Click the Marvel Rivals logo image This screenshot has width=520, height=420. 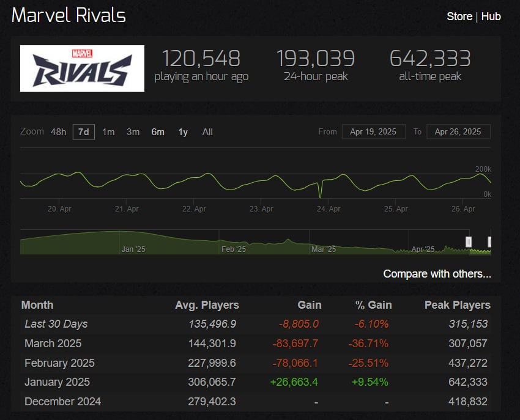pos(82,68)
